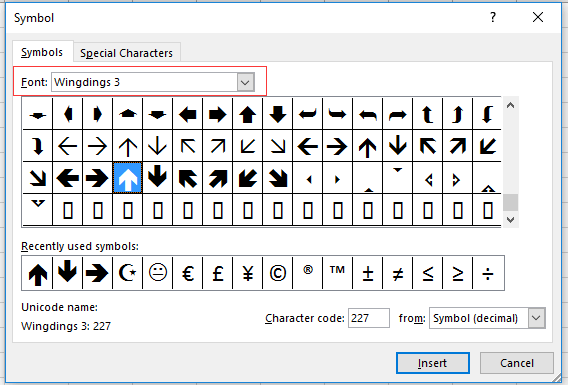The image size is (568, 385).
Task: Switch to the Special Characters tab
Action: tap(126, 53)
